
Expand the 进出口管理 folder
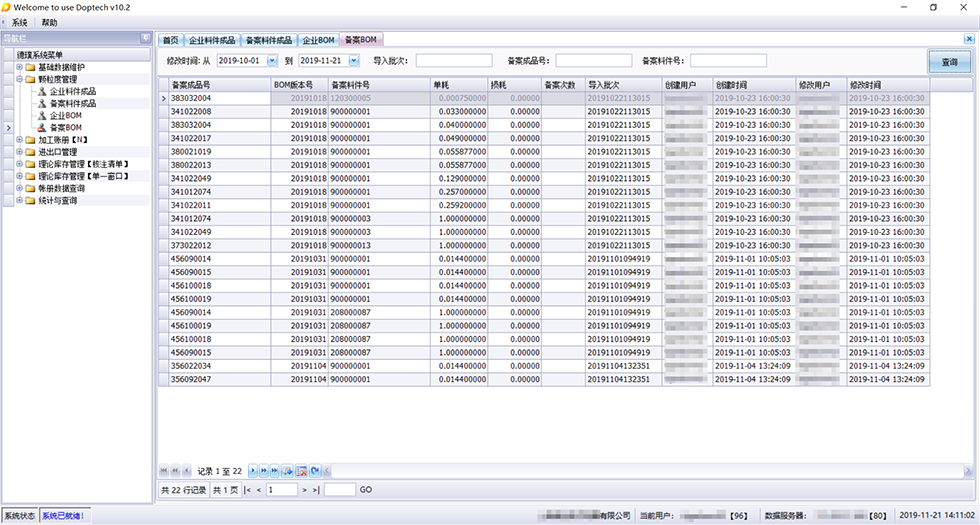19,152
